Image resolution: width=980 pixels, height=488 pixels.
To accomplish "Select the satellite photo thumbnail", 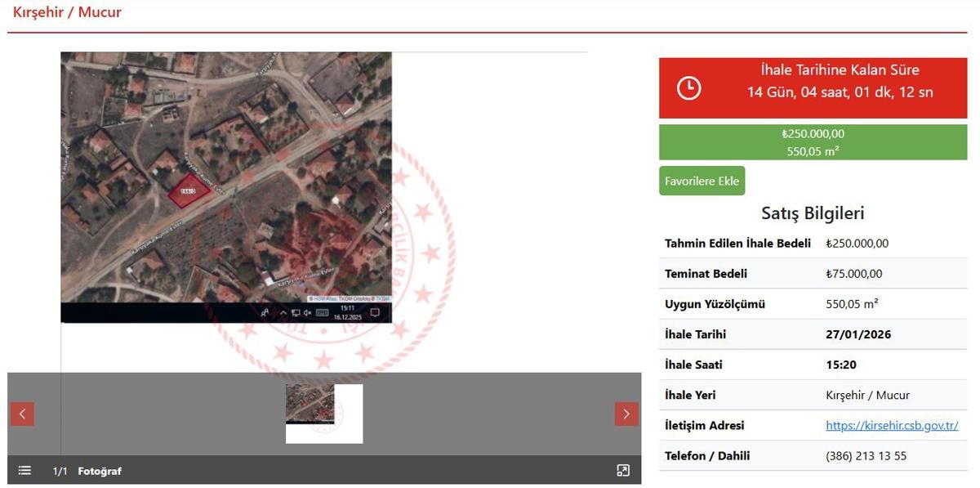I will (x=310, y=404).
